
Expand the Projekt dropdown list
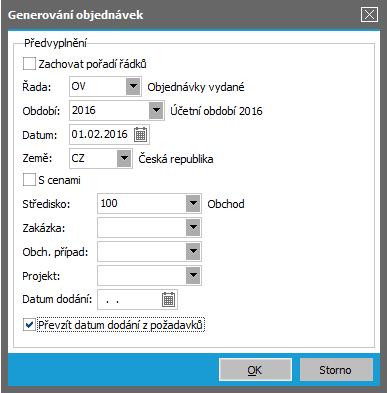coord(193,276)
